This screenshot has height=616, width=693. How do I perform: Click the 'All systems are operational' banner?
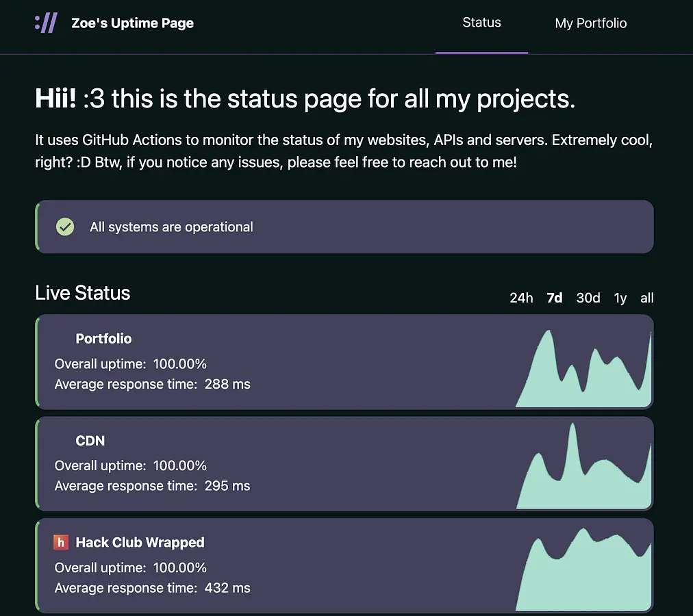344,227
